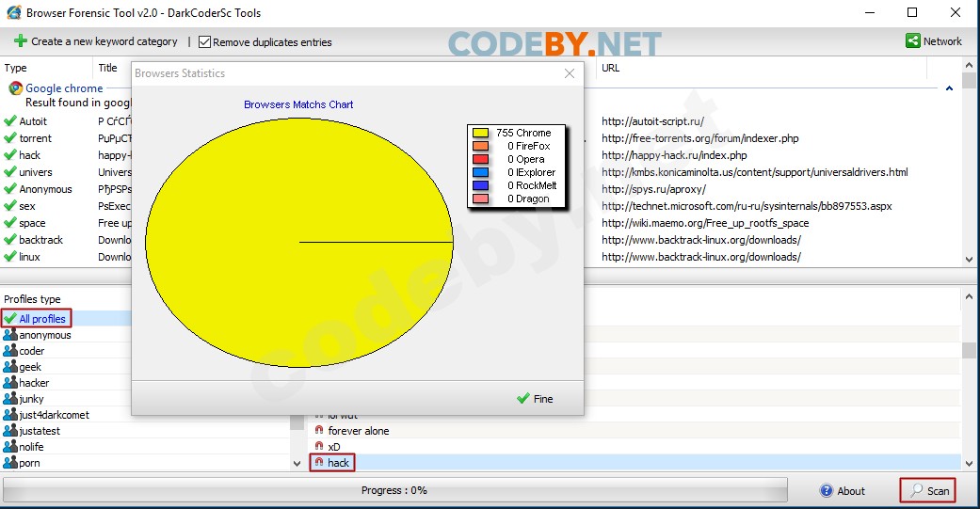
Task: Click the magnet icon beside forever alone
Action: 319,430
